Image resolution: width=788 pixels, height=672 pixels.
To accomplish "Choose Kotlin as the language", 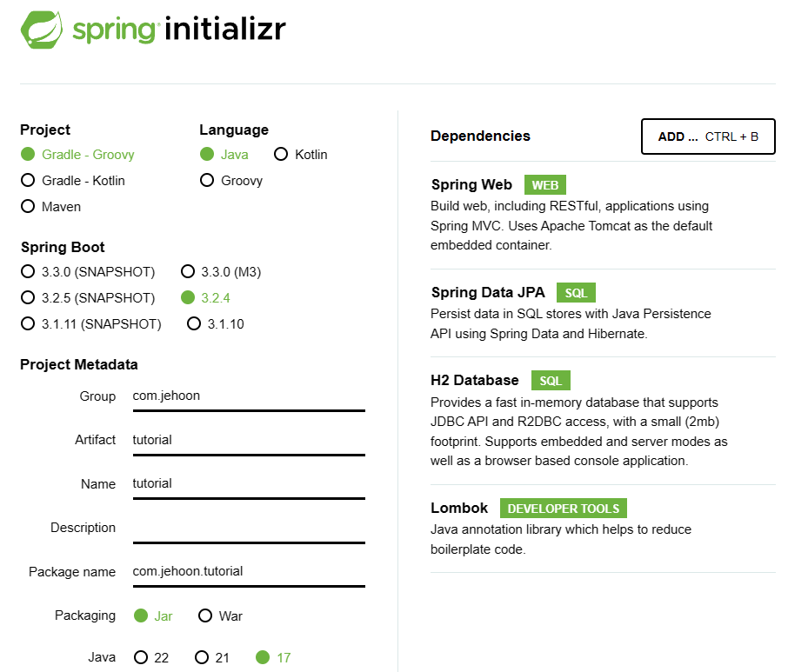I will pos(301,154).
